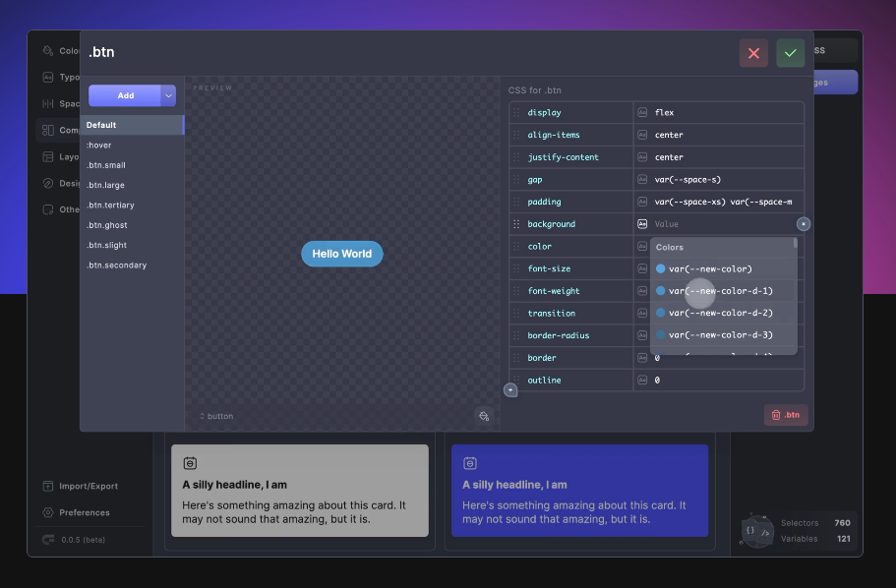
Task: Click the Add button
Action: point(125,95)
